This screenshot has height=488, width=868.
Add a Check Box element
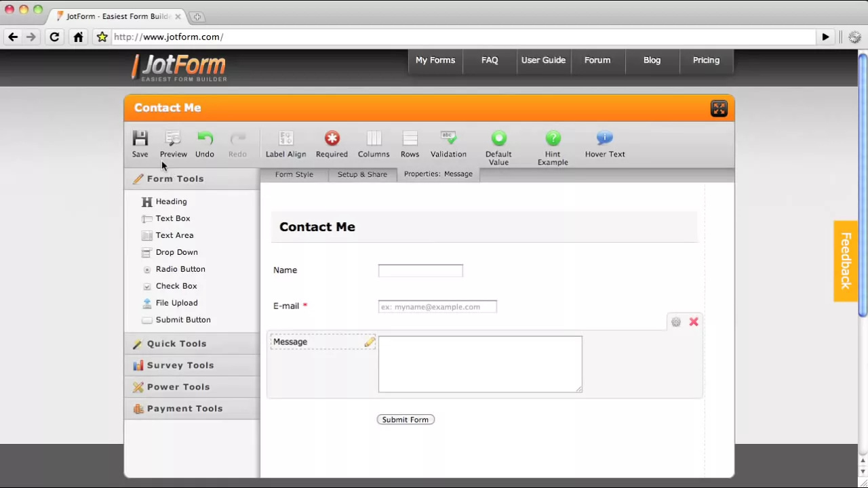tap(170, 286)
